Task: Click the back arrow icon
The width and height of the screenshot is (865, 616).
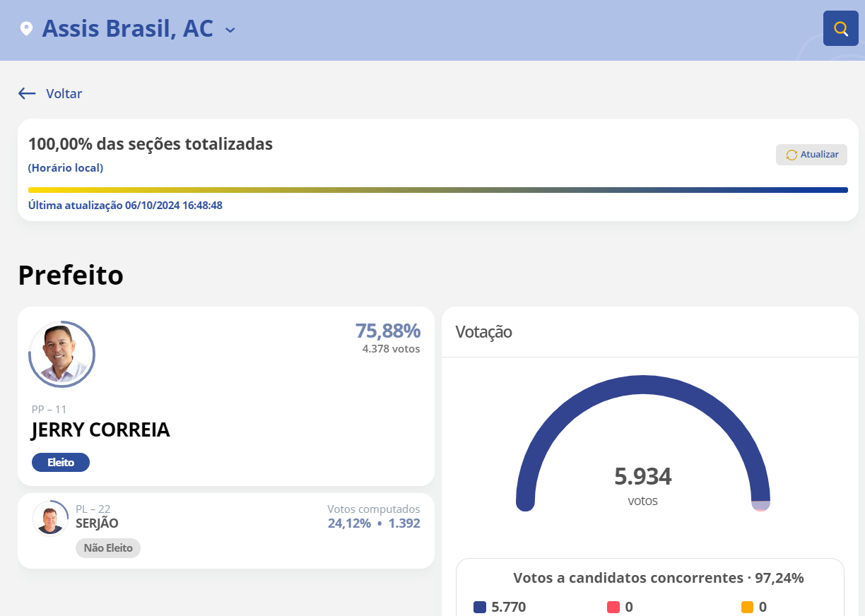Action: pyautogui.click(x=27, y=93)
